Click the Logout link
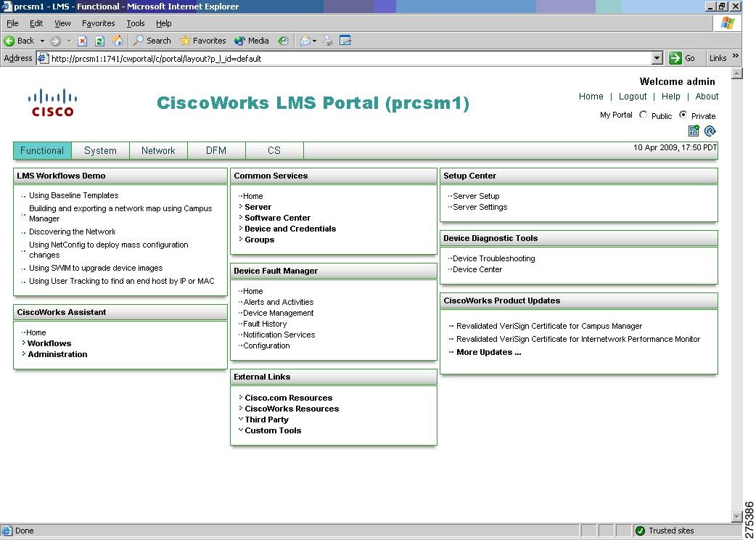Viewport: 756px width, 540px height. [633, 97]
